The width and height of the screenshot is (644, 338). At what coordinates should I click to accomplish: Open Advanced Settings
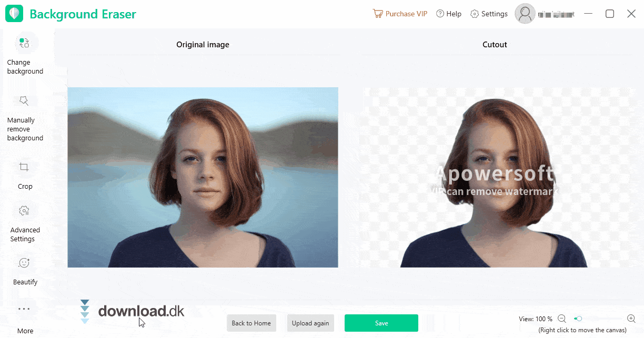[x=25, y=223]
